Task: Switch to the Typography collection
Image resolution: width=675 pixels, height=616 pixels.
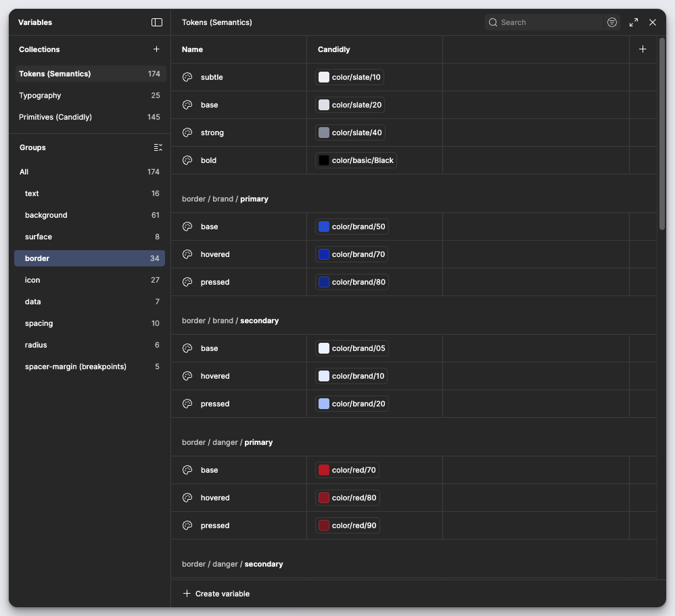Action: [x=40, y=95]
